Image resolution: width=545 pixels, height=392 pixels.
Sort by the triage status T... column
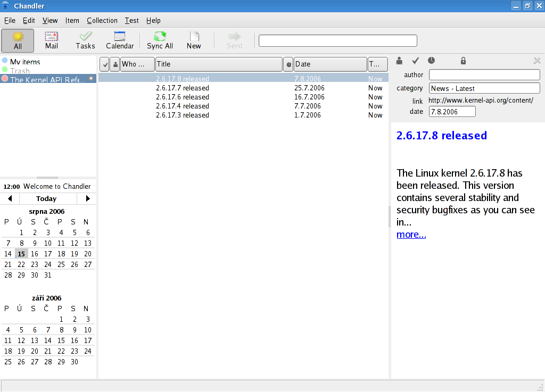(x=378, y=64)
